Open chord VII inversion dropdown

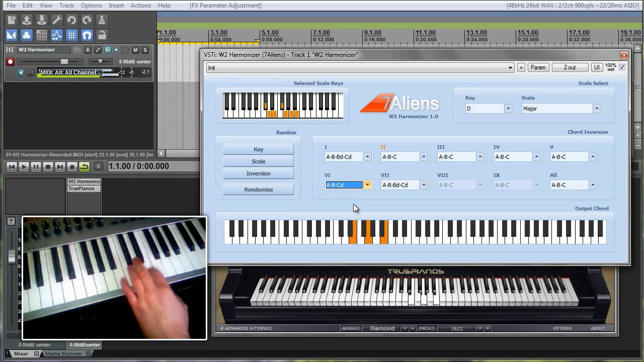405,185
